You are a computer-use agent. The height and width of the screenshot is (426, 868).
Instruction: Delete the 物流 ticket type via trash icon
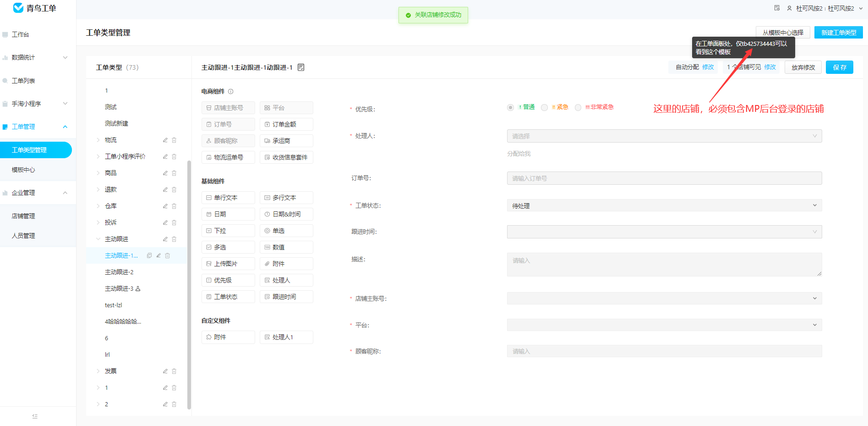coord(174,140)
